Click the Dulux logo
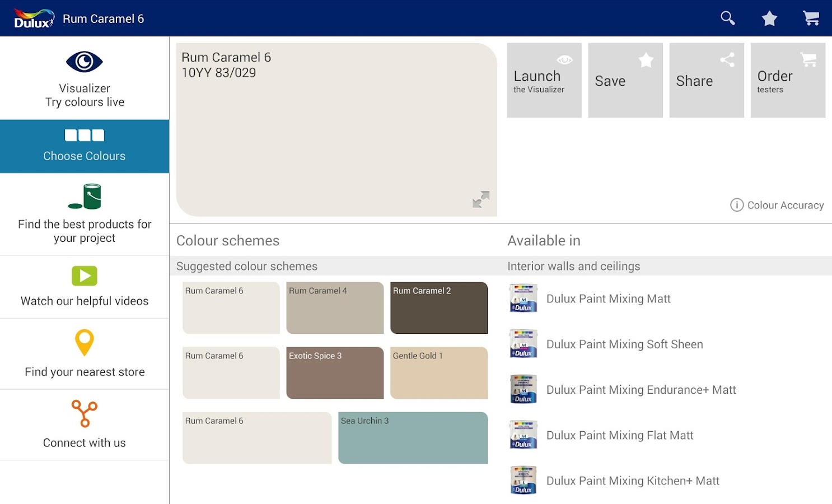The height and width of the screenshot is (504, 832). [32, 17]
